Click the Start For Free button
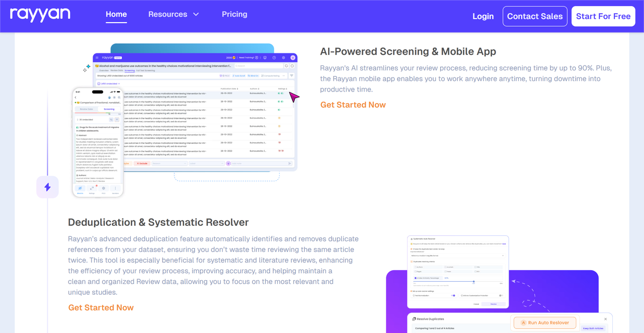Image resolution: width=644 pixels, height=333 pixels. click(x=603, y=16)
